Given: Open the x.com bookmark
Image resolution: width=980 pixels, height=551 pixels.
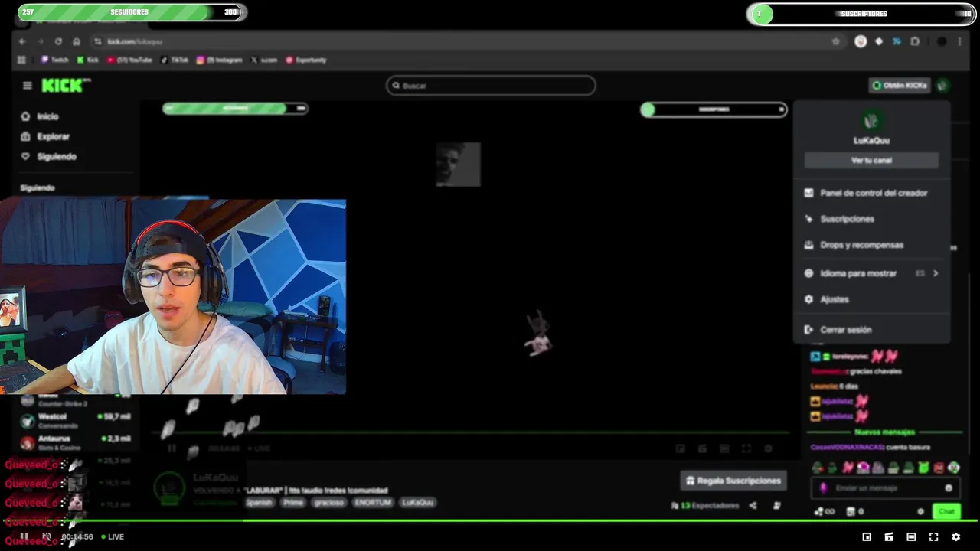Looking at the screenshot, I should [265, 60].
